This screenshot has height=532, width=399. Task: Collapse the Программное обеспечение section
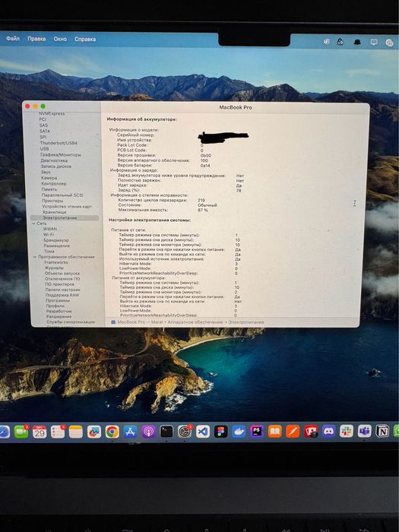coord(35,257)
